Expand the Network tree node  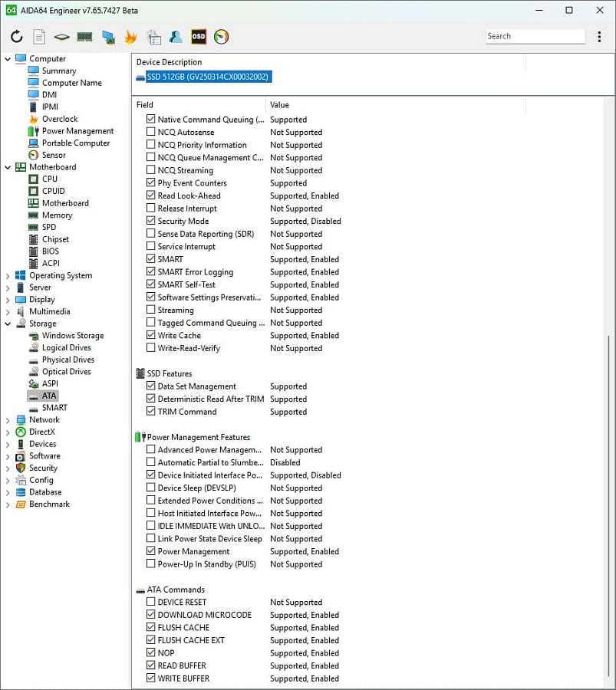click(8, 420)
